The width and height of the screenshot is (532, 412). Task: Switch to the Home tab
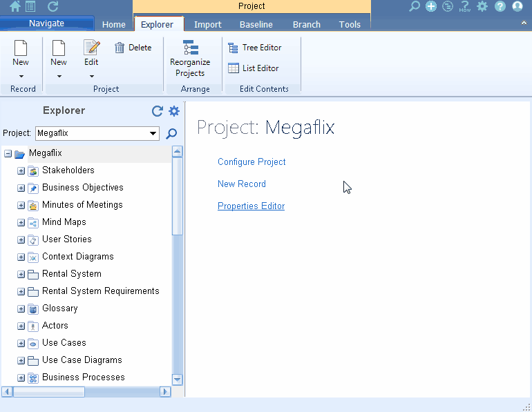[114, 24]
